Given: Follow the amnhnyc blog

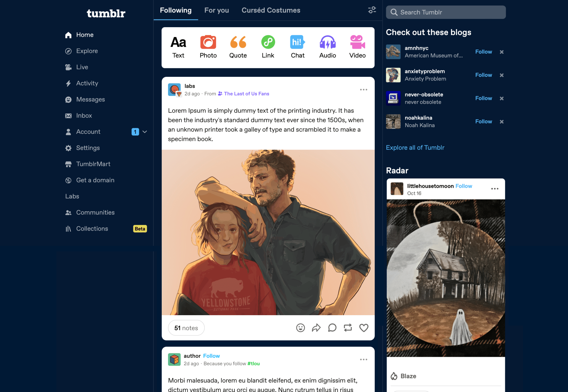Looking at the screenshot, I should 483,52.
